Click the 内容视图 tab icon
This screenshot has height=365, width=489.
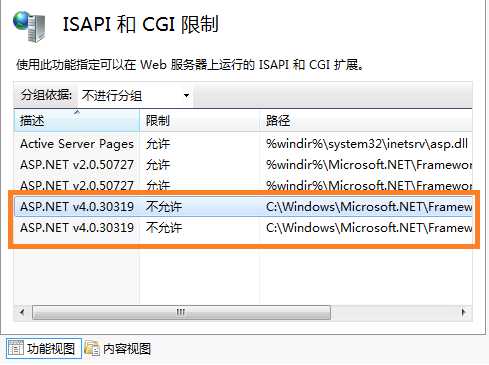(92, 349)
